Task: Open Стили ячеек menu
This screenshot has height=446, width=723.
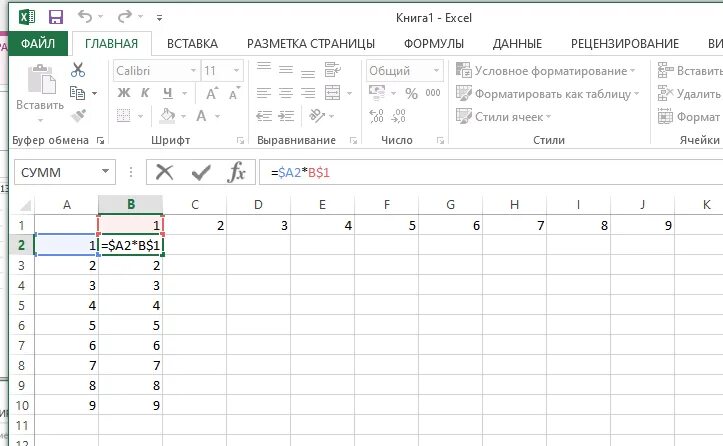Action: (x=503, y=116)
